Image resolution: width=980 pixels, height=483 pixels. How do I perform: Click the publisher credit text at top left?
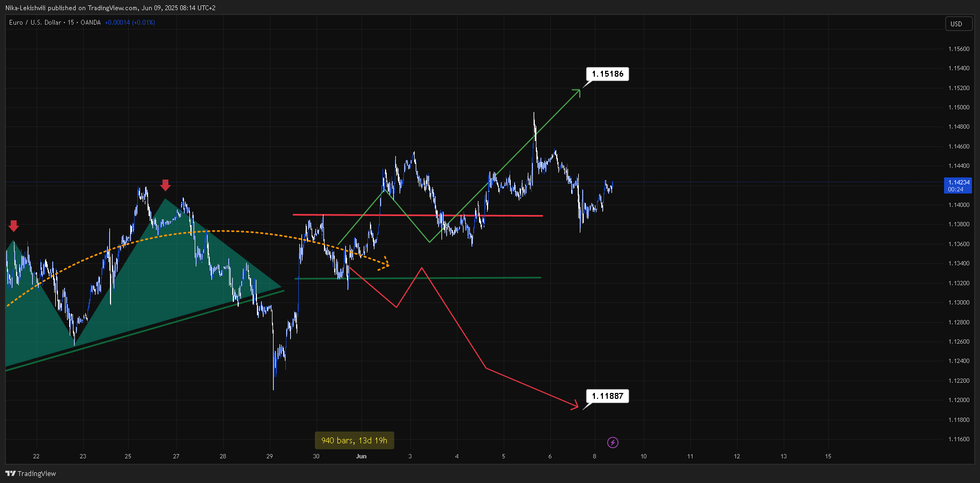click(x=110, y=8)
